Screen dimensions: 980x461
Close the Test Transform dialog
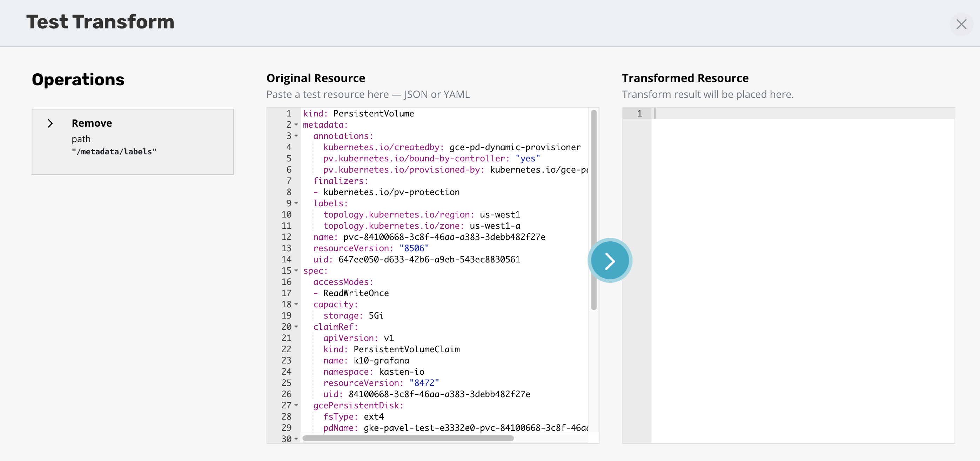pos(961,24)
